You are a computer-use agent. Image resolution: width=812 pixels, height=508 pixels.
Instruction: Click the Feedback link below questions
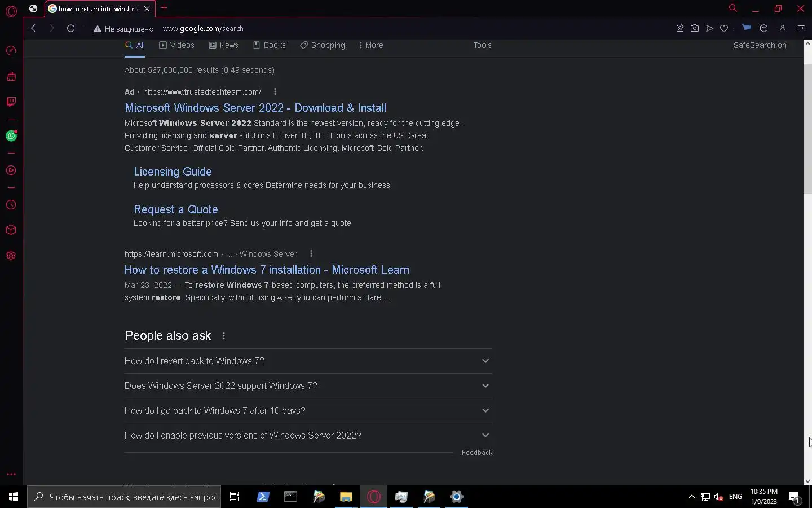coord(477,453)
